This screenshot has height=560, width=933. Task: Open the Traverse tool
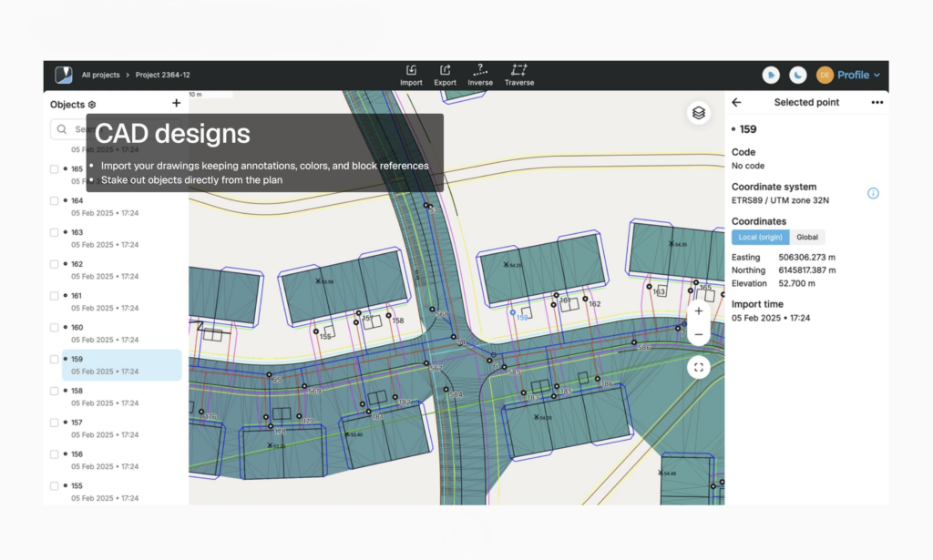[x=518, y=75]
